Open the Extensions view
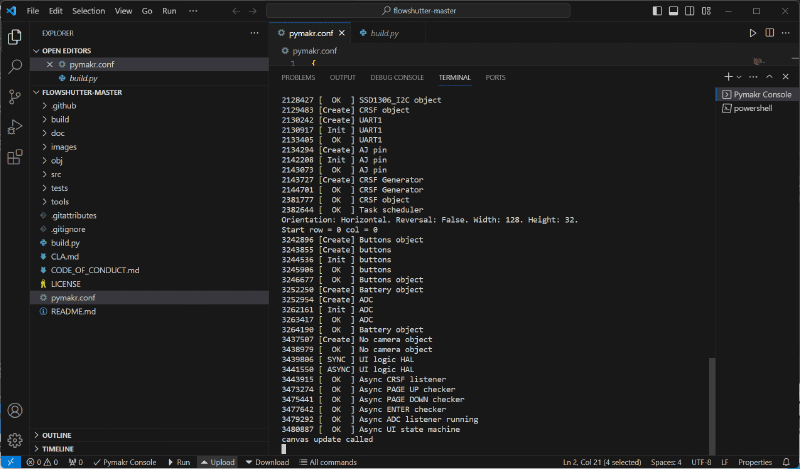The width and height of the screenshot is (800, 469). 15,157
